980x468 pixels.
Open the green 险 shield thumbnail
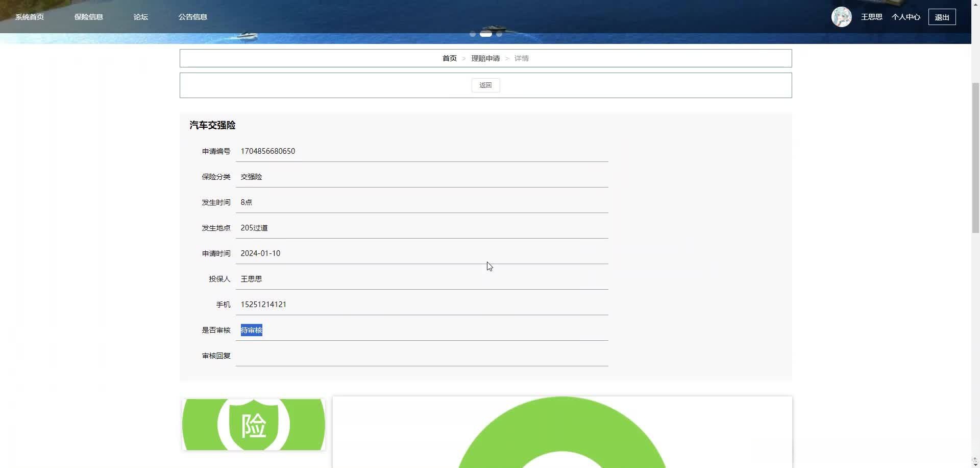(254, 425)
